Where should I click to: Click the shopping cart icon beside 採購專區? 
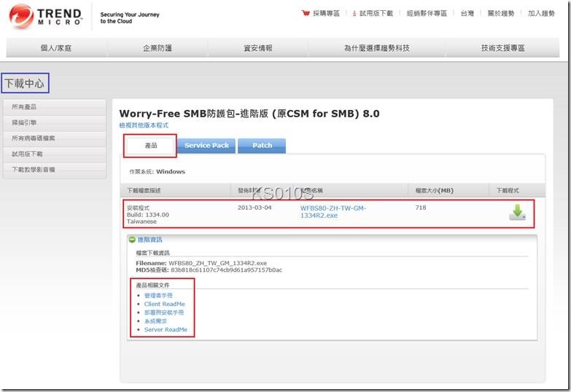[306, 13]
